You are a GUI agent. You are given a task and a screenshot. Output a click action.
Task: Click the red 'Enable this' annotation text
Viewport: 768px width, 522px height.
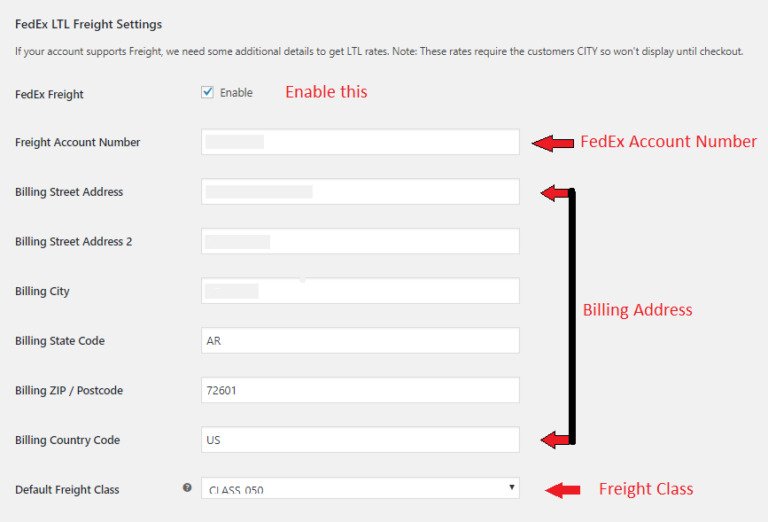click(326, 92)
